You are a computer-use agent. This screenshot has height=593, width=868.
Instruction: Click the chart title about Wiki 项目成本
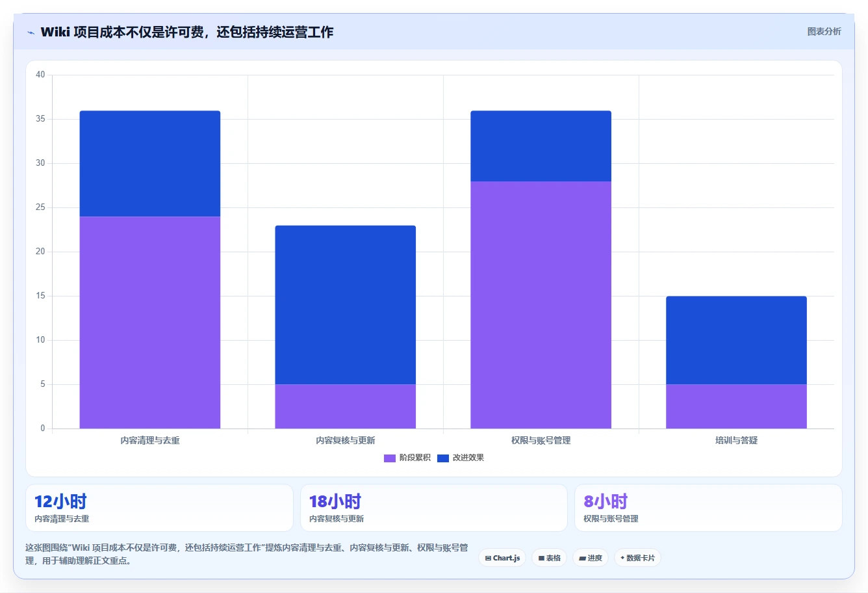tap(187, 32)
